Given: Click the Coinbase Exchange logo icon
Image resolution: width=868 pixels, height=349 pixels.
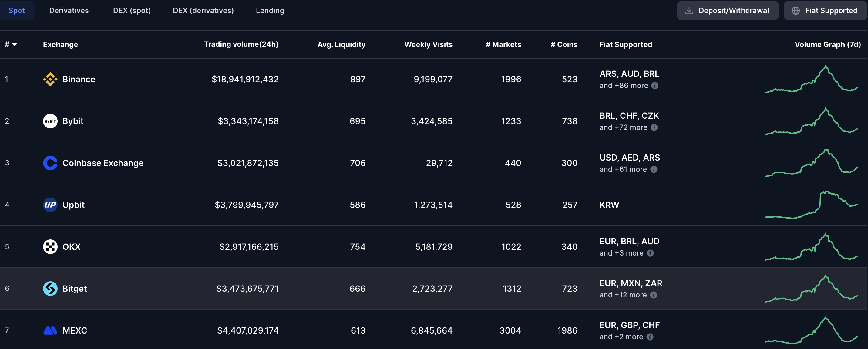Looking at the screenshot, I should click(50, 163).
